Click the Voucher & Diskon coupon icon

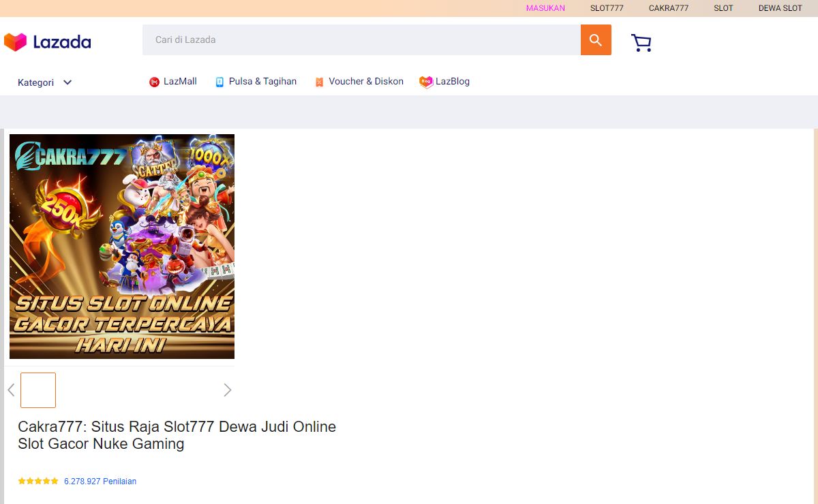point(319,82)
